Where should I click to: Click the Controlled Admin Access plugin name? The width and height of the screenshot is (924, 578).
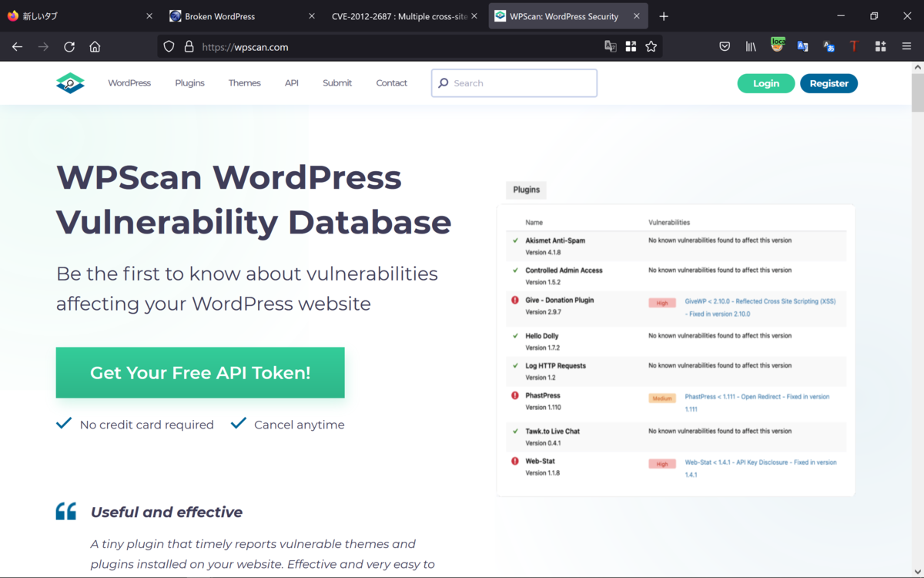(x=564, y=271)
